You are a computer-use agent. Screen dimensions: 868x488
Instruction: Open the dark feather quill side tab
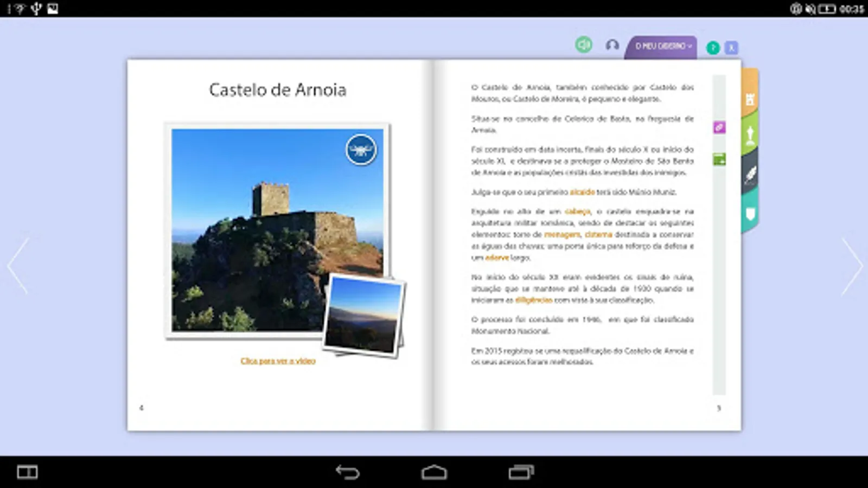[750, 174]
